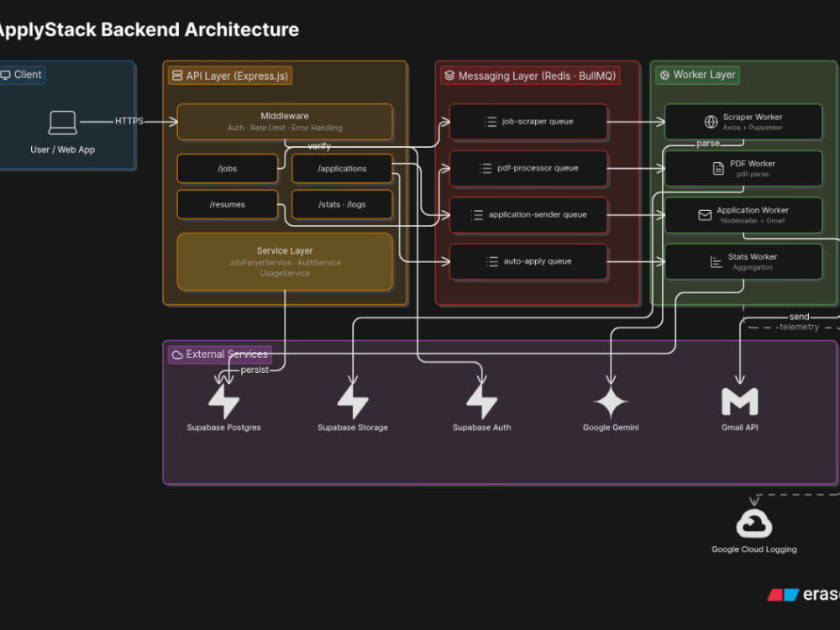840x630 pixels.
Task: Click the Auth · Rate Limit · Error Handling subtitle
Action: coord(285,128)
